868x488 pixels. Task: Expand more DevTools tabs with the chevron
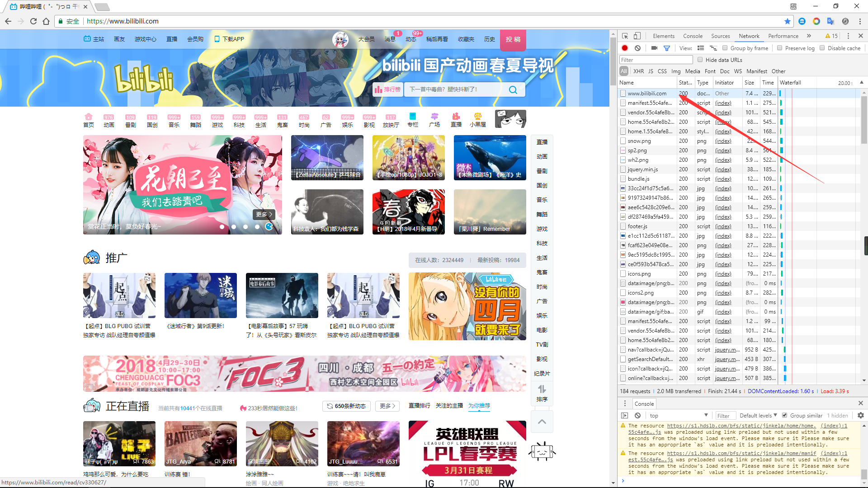(809, 36)
